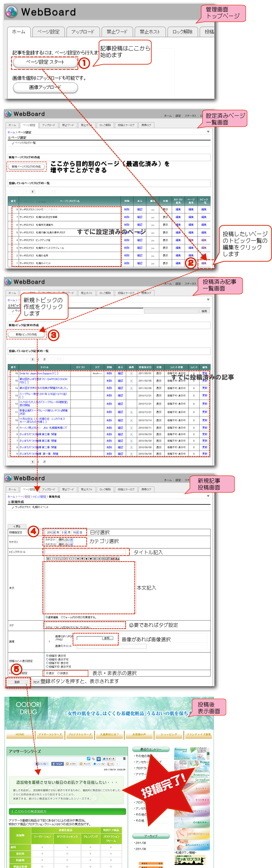Click the タグ input field

tap(85, 624)
